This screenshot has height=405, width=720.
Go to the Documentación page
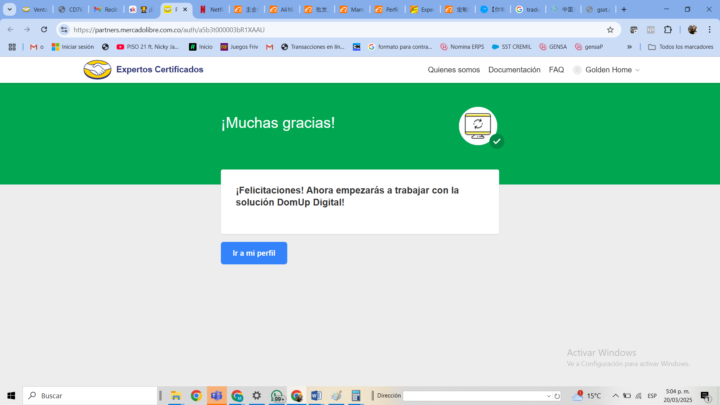pos(514,70)
